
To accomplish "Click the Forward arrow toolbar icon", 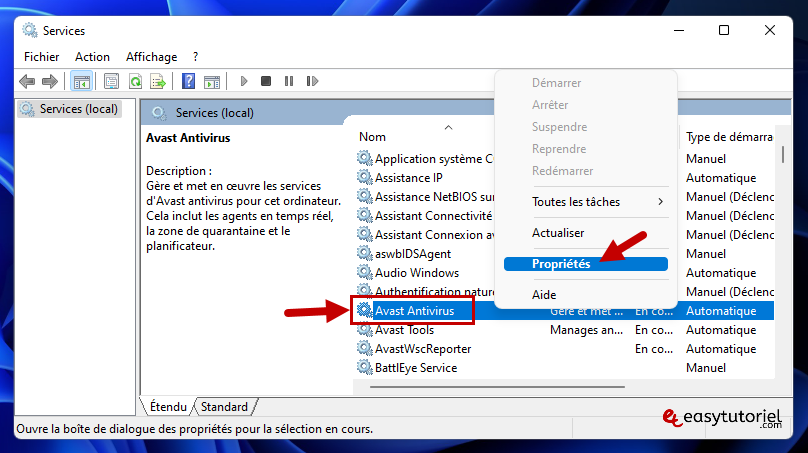I will click(49, 81).
